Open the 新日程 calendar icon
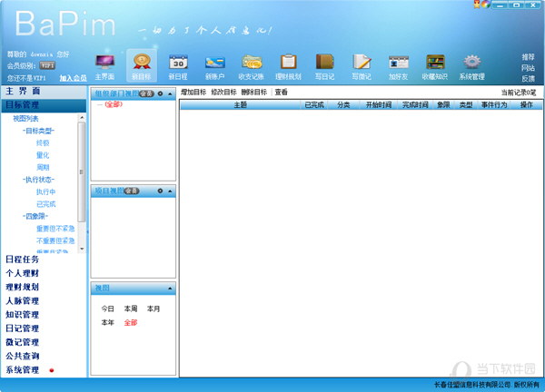 [x=178, y=63]
